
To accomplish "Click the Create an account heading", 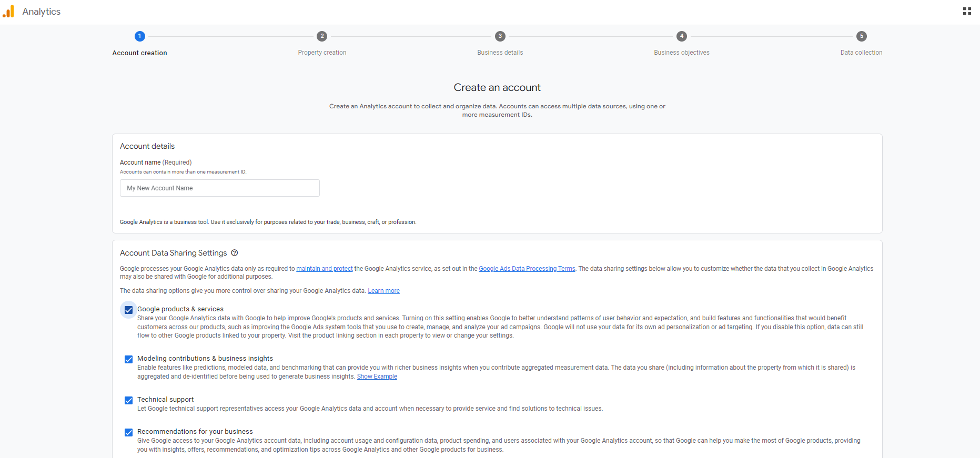I will coord(497,87).
